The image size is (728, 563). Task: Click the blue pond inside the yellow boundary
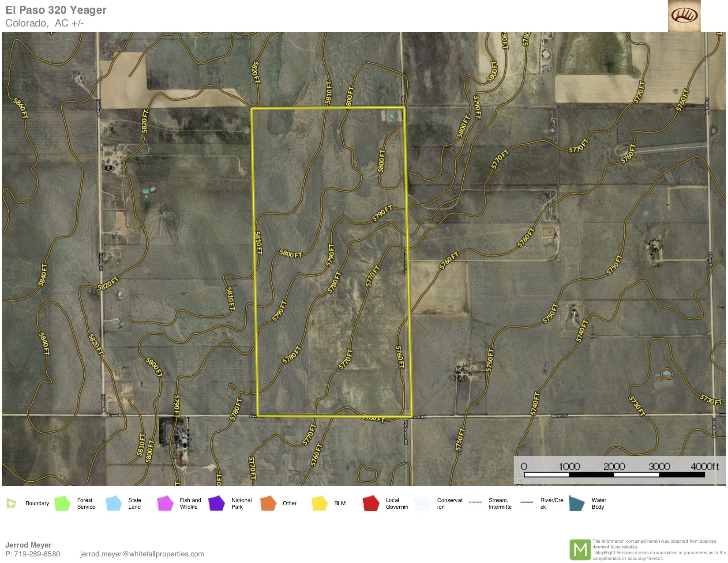pos(391,116)
